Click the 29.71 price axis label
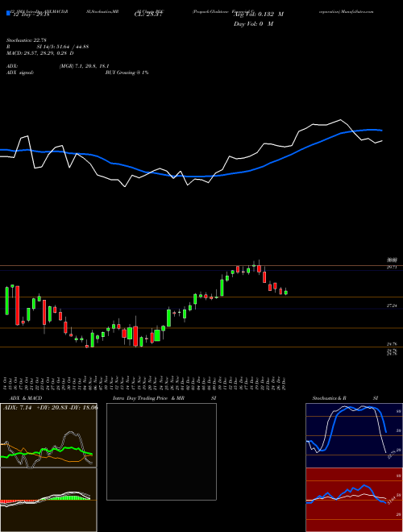This screenshot has width=403, height=532. (x=392, y=268)
